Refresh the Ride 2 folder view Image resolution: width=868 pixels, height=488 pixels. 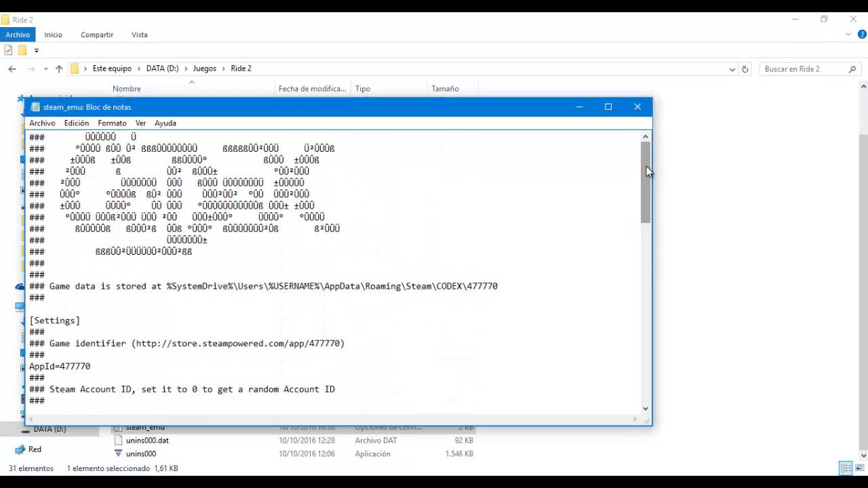click(x=745, y=69)
